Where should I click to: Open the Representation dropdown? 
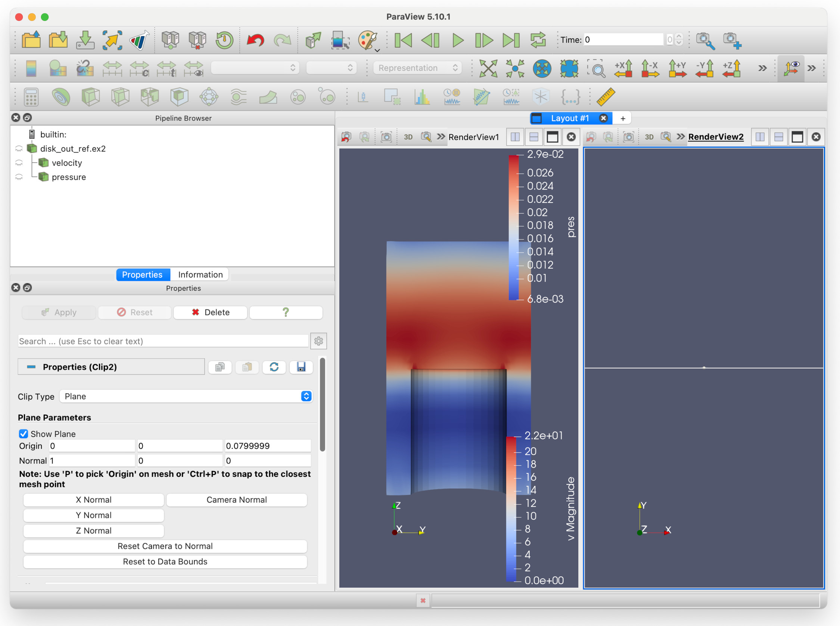417,68
